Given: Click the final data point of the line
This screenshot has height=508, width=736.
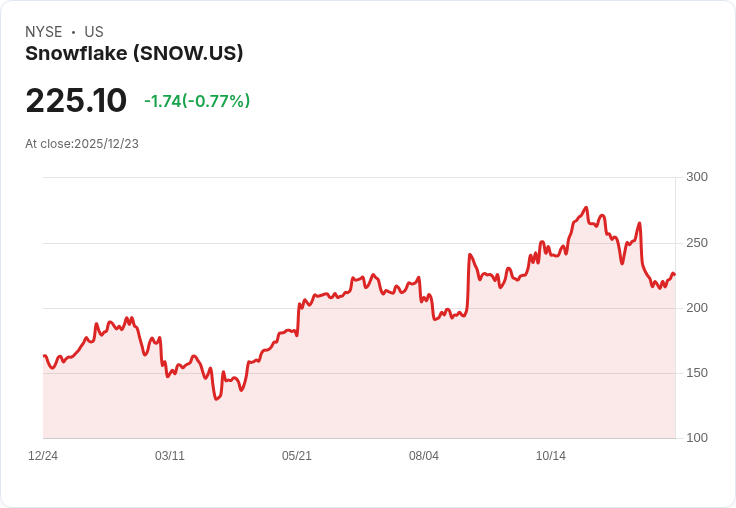Looking at the screenshot, I should tap(675, 275).
